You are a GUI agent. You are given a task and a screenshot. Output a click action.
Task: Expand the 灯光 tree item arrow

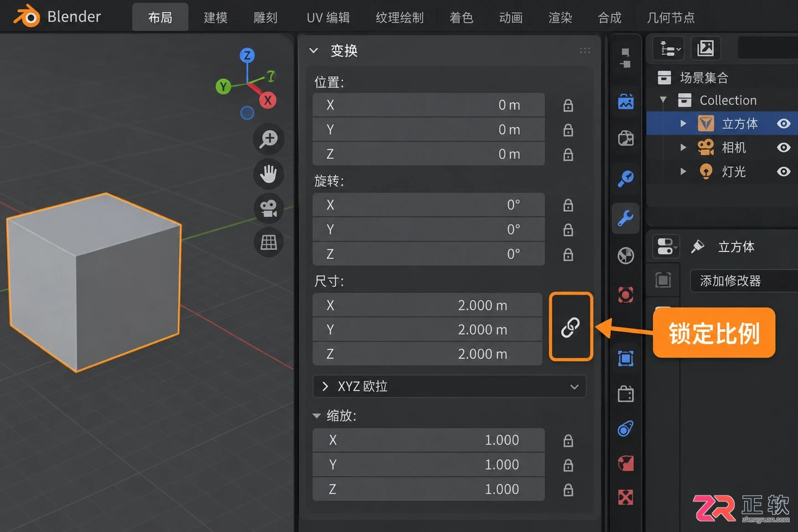coord(683,172)
